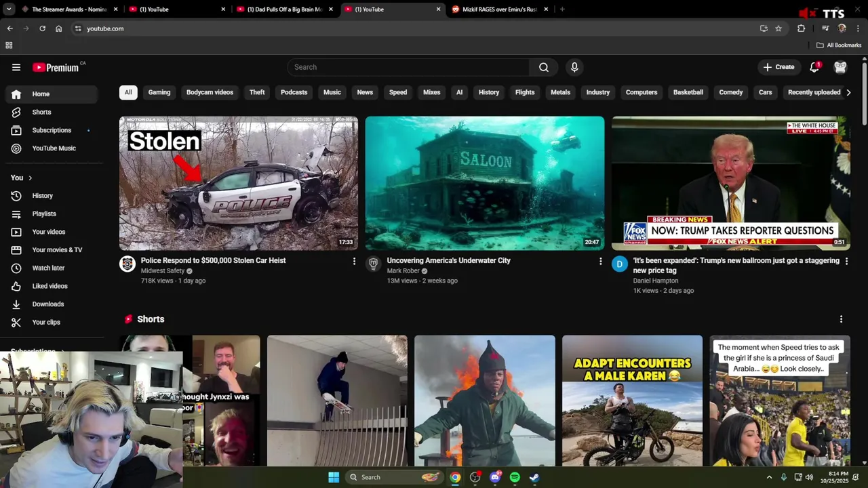Play the underwater Saloon video thumbnail

click(x=485, y=184)
